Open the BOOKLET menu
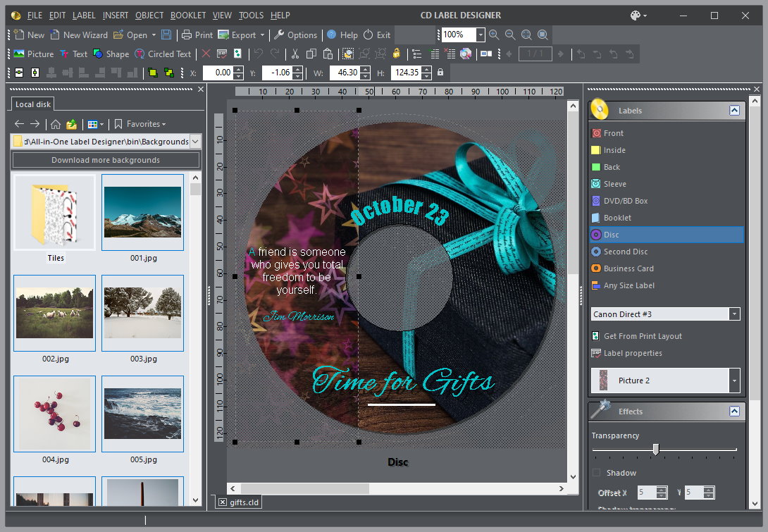The height and width of the screenshot is (532, 768). click(188, 15)
